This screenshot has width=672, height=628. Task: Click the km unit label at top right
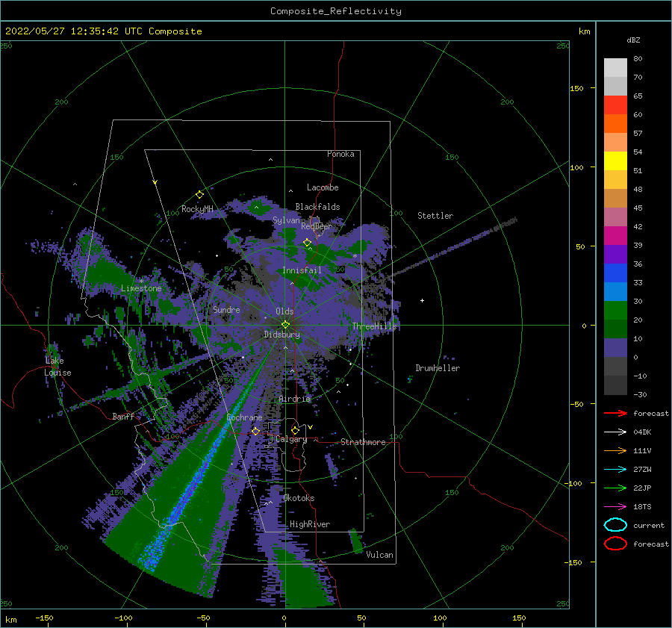[x=584, y=31]
